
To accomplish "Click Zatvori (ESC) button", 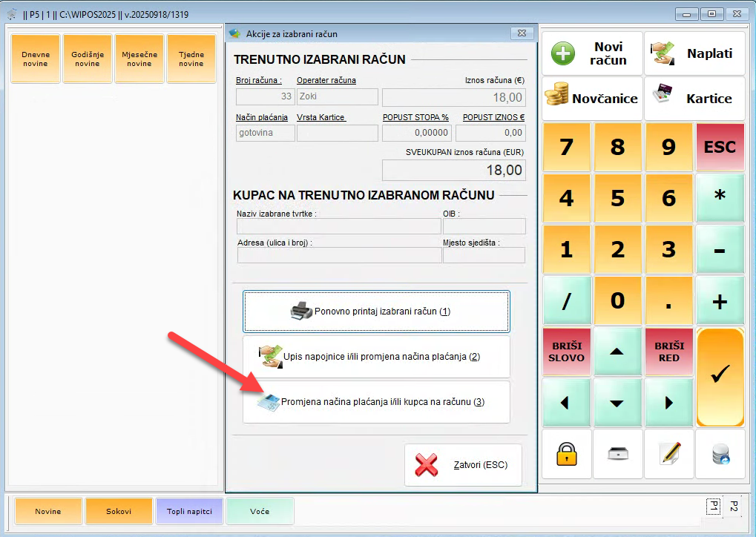I will [463, 465].
